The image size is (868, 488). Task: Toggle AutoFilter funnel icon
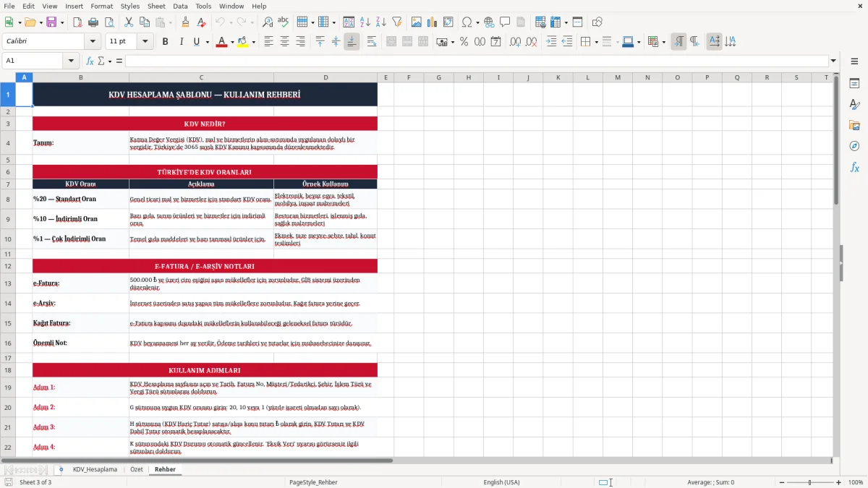point(397,22)
